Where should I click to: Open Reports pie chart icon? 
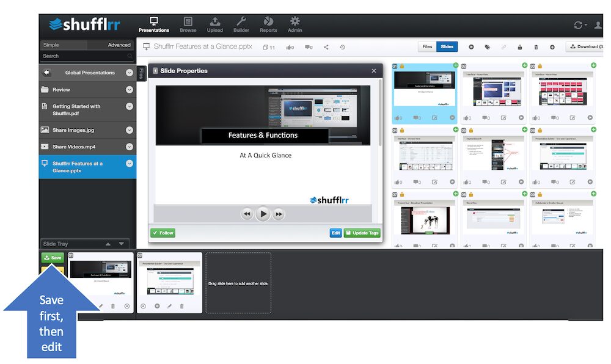pyautogui.click(x=268, y=21)
